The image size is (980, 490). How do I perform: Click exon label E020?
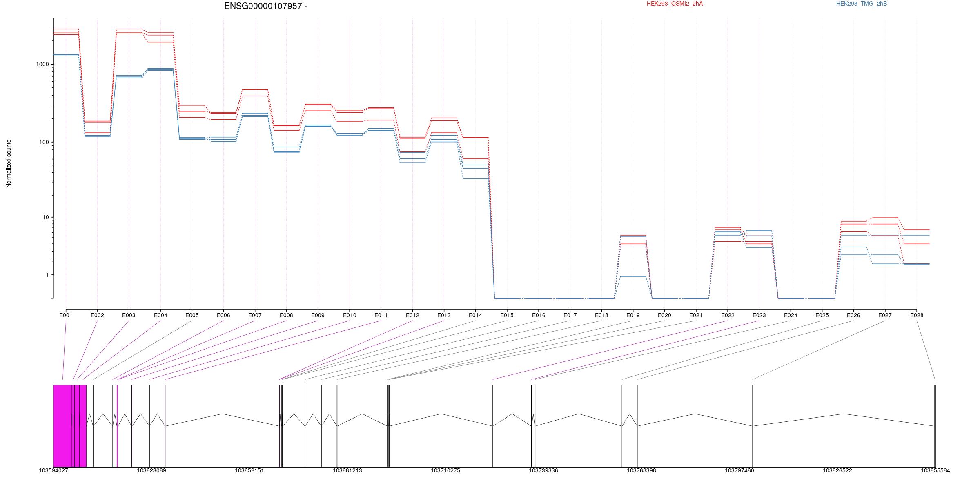[664, 315]
